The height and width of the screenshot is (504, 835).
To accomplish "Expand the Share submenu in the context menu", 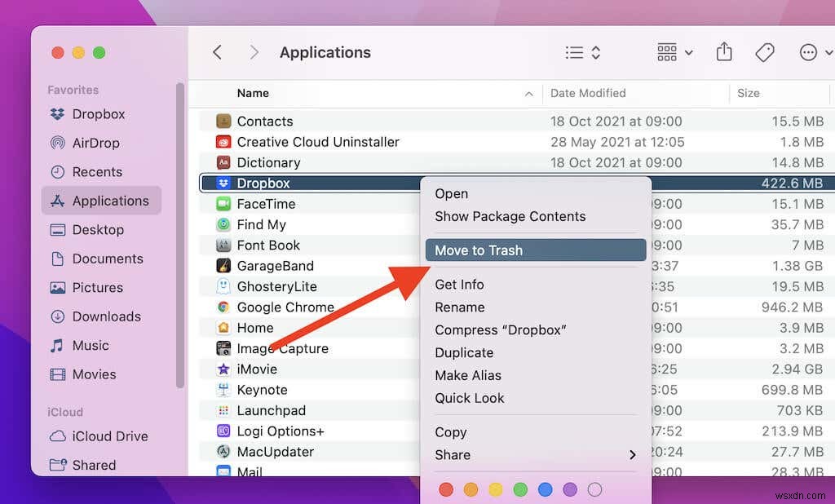I will [535, 455].
